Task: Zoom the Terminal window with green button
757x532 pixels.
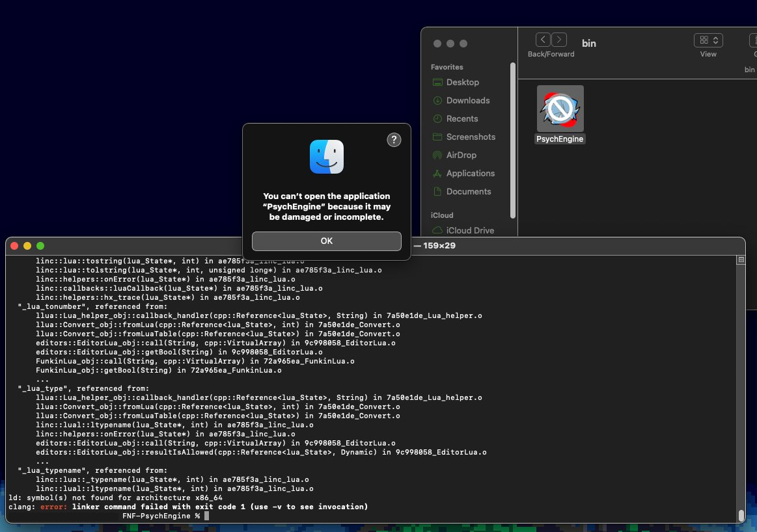Action: pos(40,246)
